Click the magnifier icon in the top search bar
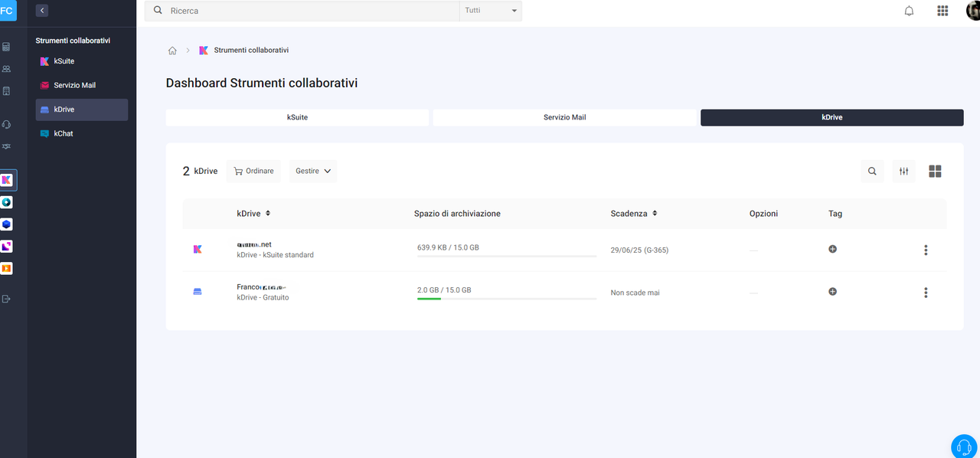Viewport: 980px width, 458px height. pos(158,11)
